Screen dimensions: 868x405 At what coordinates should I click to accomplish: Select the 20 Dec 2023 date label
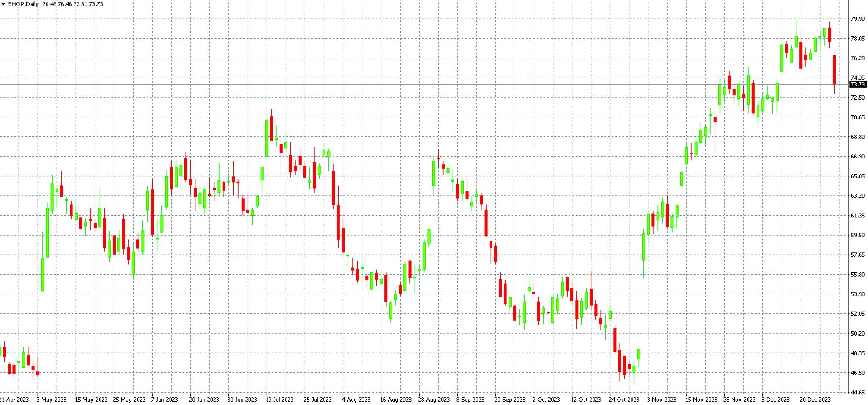pos(815,399)
